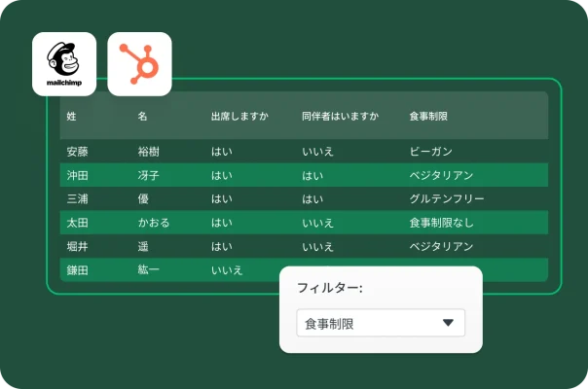The height and width of the screenshot is (389, 588).
Task: Click the フィルター: label
Action: click(330, 288)
